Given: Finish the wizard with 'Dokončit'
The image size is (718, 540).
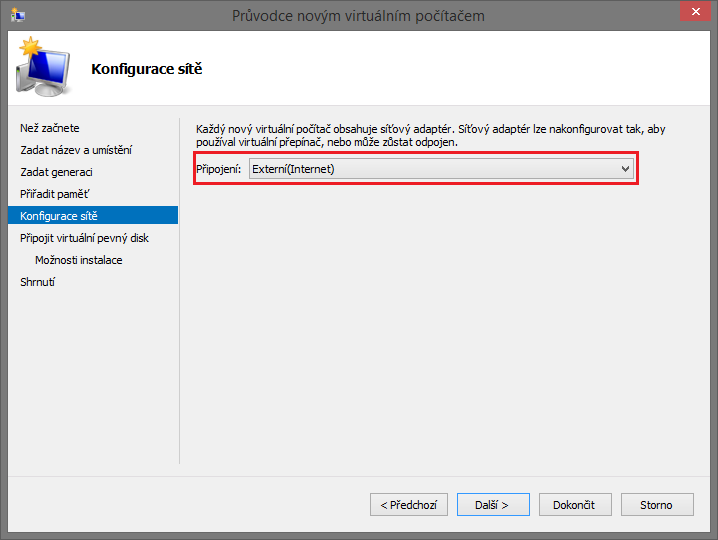Looking at the screenshot, I should [574, 505].
